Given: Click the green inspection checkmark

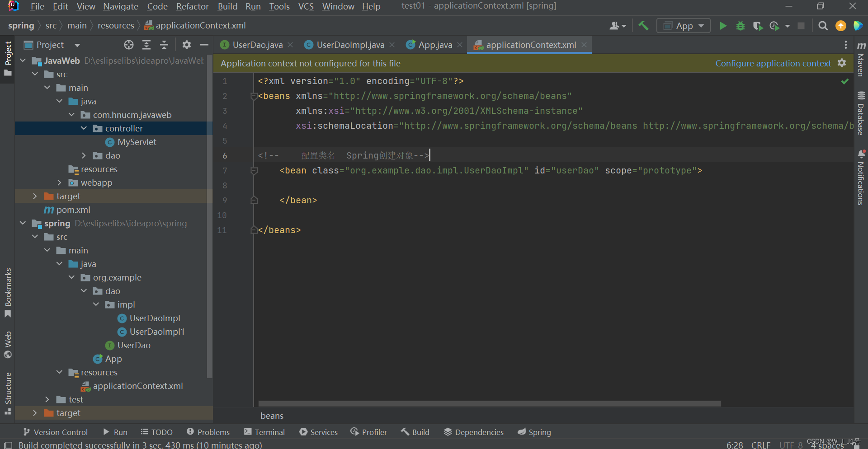Looking at the screenshot, I should click(844, 81).
